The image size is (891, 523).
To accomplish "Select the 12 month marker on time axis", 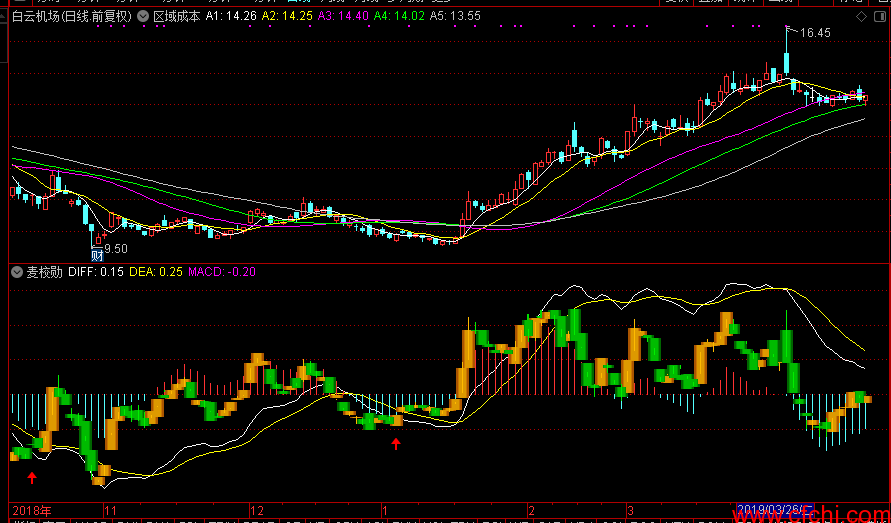I will point(257,509).
